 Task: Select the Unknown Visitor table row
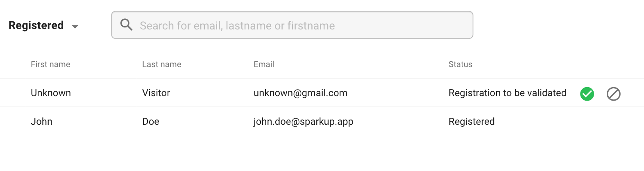(x=322, y=93)
